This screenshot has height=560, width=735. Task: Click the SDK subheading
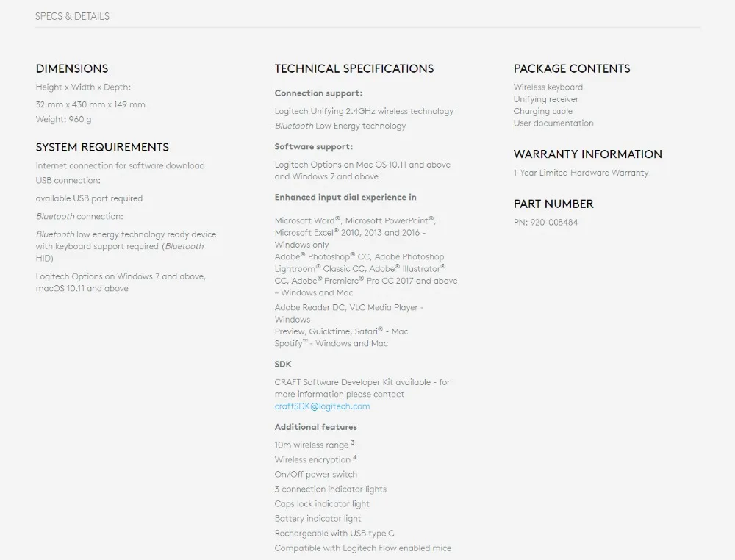pyautogui.click(x=283, y=364)
